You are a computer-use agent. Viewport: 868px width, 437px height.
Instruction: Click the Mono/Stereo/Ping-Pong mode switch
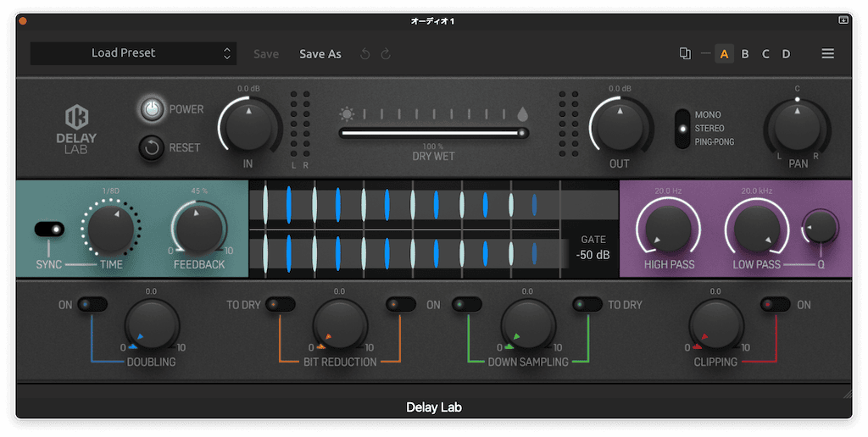(682, 129)
